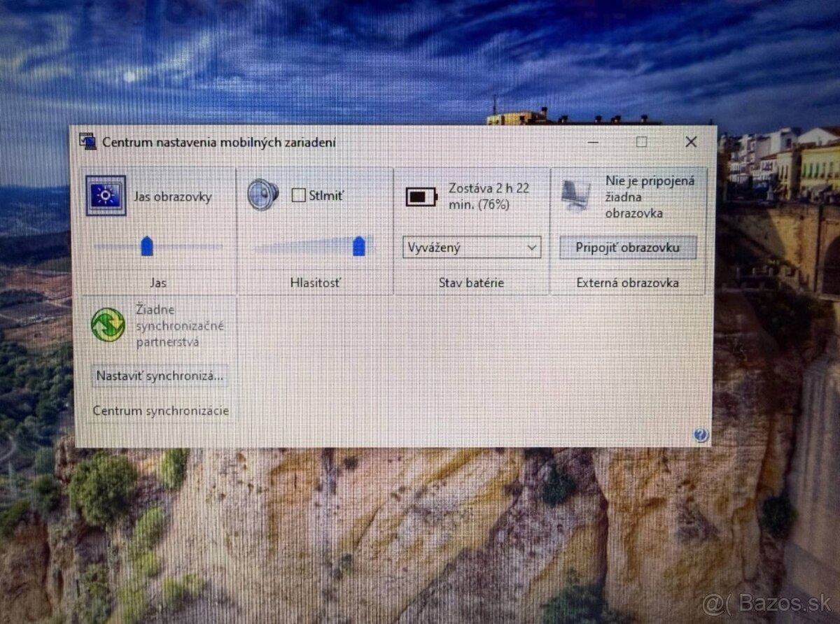
Task: Open help via blue question mark
Action: point(701,436)
